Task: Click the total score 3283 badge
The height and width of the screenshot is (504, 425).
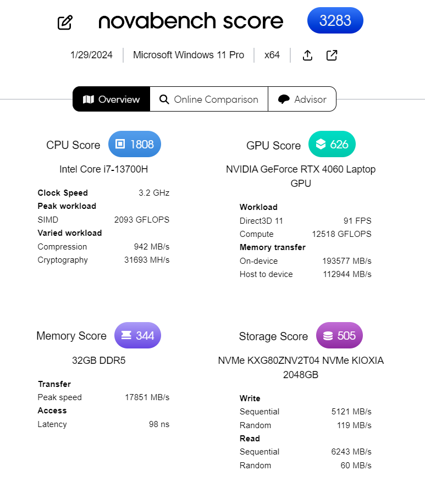Action: tap(335, 21)
